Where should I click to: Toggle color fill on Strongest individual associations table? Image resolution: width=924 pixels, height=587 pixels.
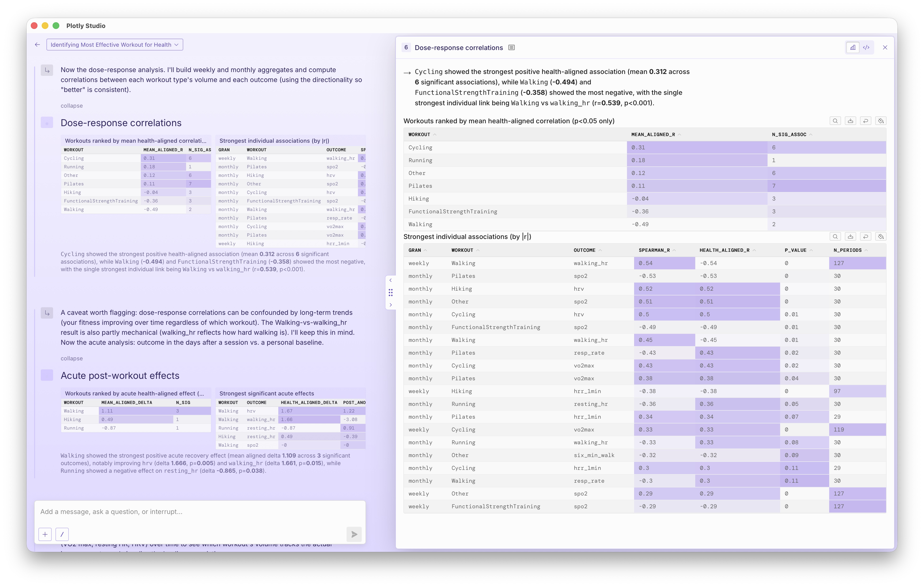[881, 237]
